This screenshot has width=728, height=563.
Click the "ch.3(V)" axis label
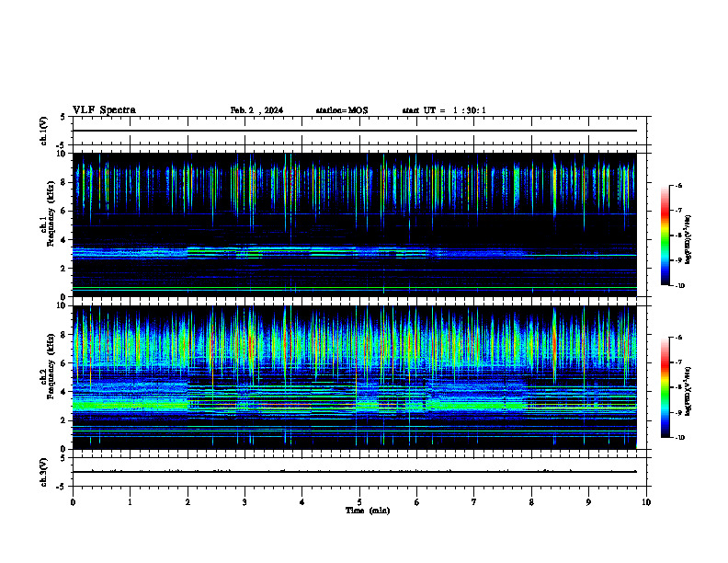[44, 472]
